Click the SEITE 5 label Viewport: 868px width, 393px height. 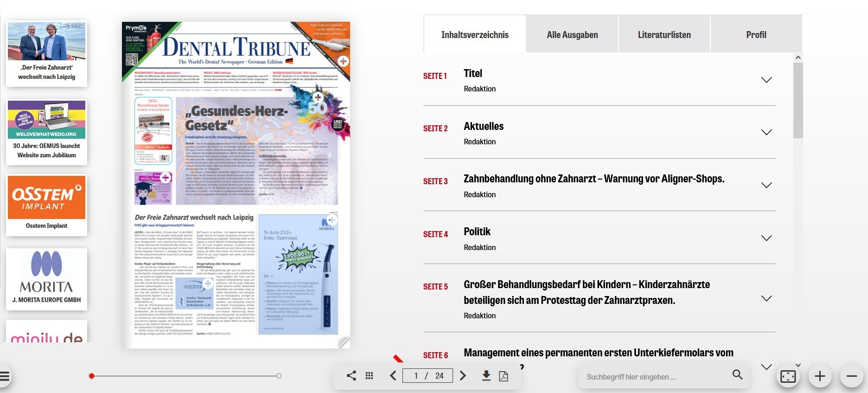pyautogui.click(x=435, y=287)
